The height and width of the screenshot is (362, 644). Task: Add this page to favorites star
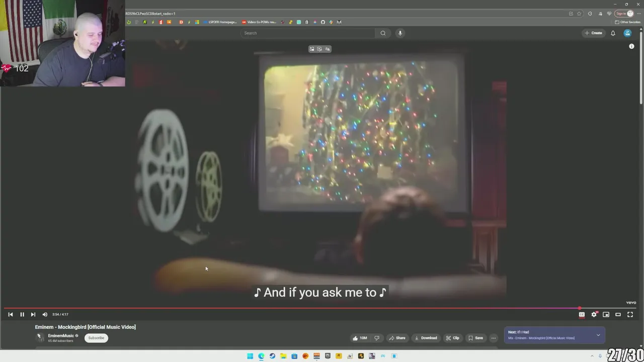tap(579, 14)
